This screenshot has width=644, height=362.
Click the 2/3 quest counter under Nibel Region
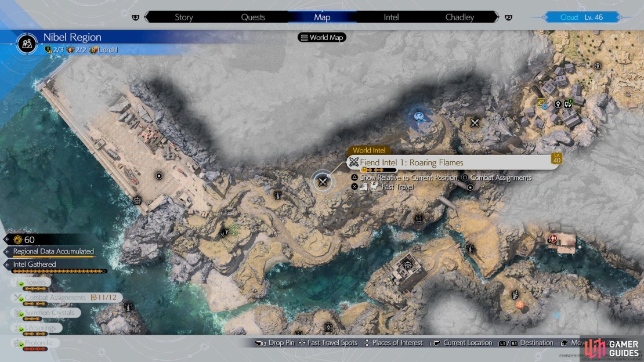tap(54, 50)
